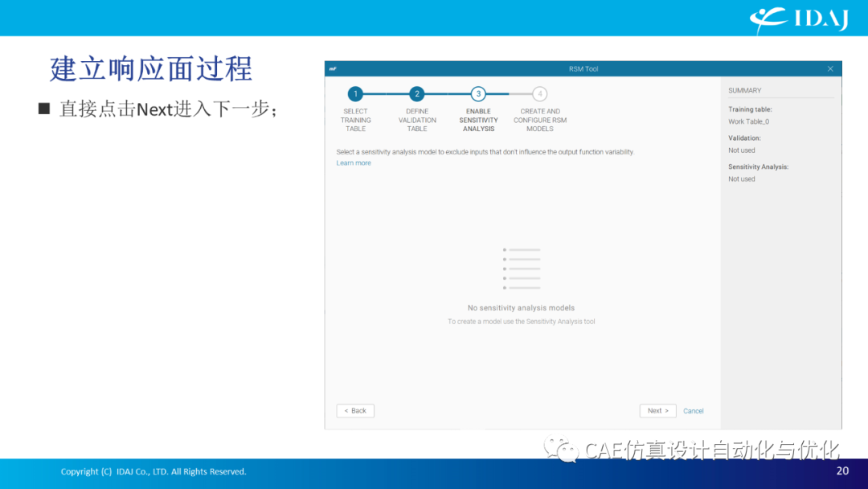Click the SUMMARY panel heading
868x489 pixels.
tap(744, 90)
